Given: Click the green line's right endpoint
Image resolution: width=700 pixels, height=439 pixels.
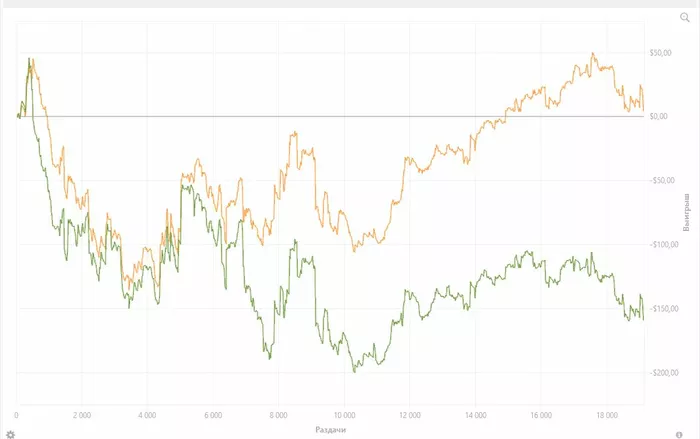Looking at the screenshot, I should point(643,318).
